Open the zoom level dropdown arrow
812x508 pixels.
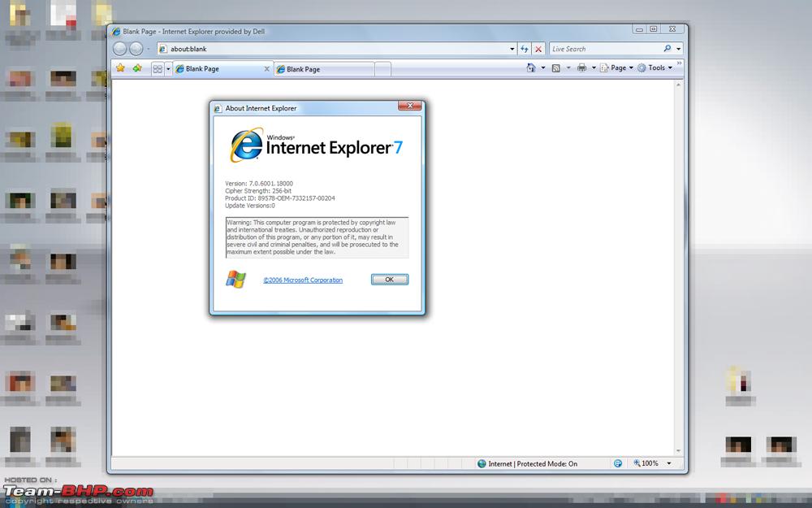(x=669, y=463)
